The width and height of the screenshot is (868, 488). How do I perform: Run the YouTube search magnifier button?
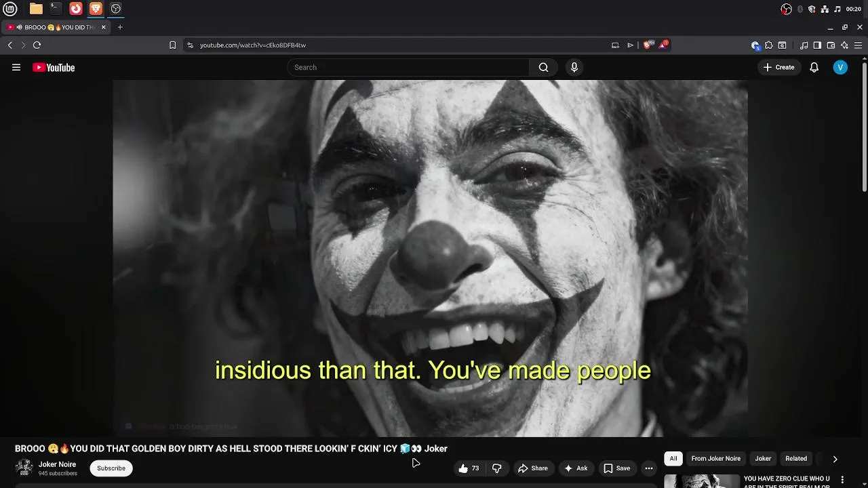coord(543,67)
